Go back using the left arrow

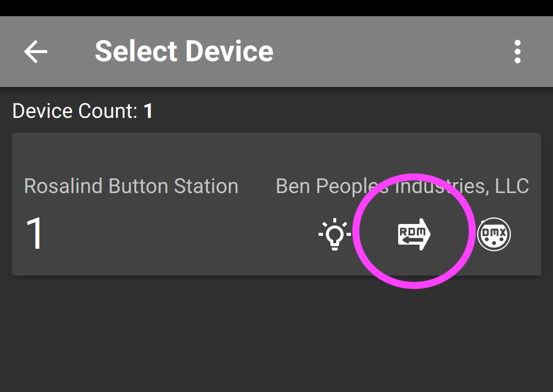click(35, 52)
